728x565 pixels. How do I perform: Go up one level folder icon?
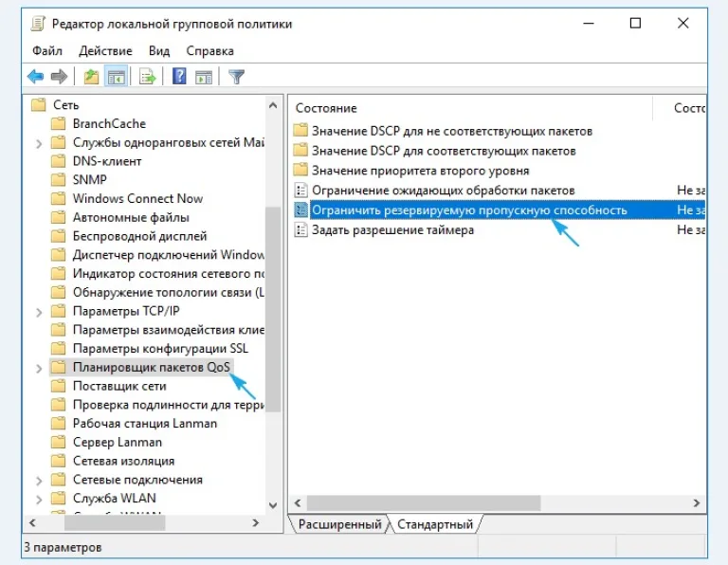tap(91, 76)
